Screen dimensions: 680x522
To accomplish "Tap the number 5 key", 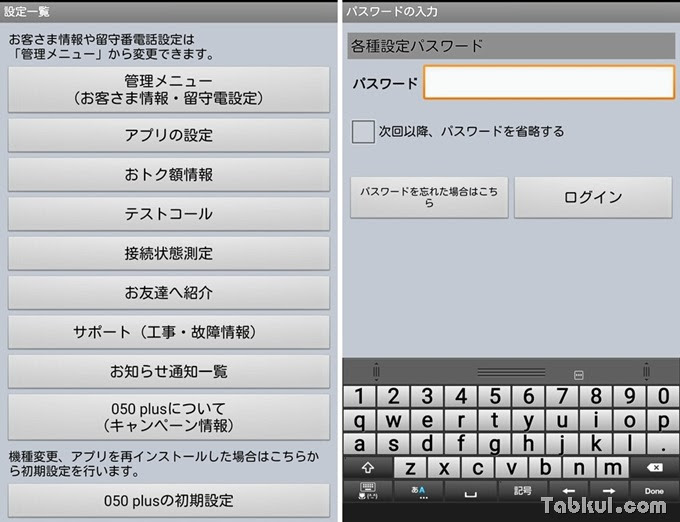I will pyautogui.click(x=494, y=396).
